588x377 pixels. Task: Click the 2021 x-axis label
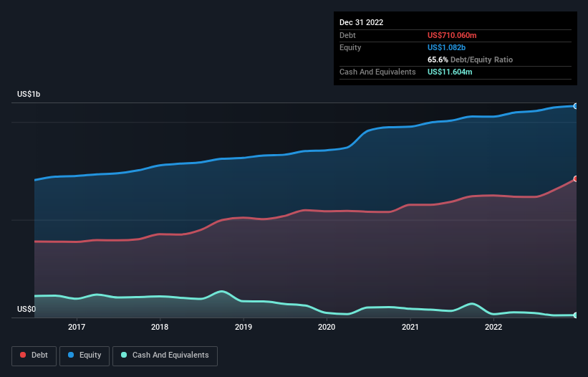pyautogui.click(x=410, y=327)
